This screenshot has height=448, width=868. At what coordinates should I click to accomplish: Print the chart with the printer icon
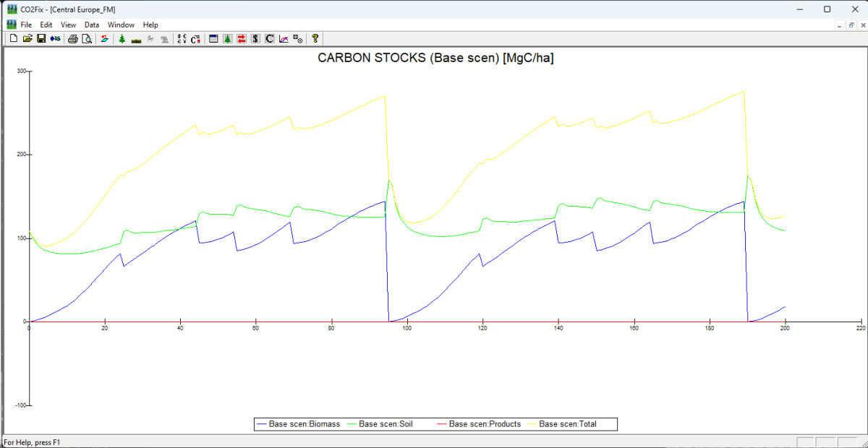72,38
